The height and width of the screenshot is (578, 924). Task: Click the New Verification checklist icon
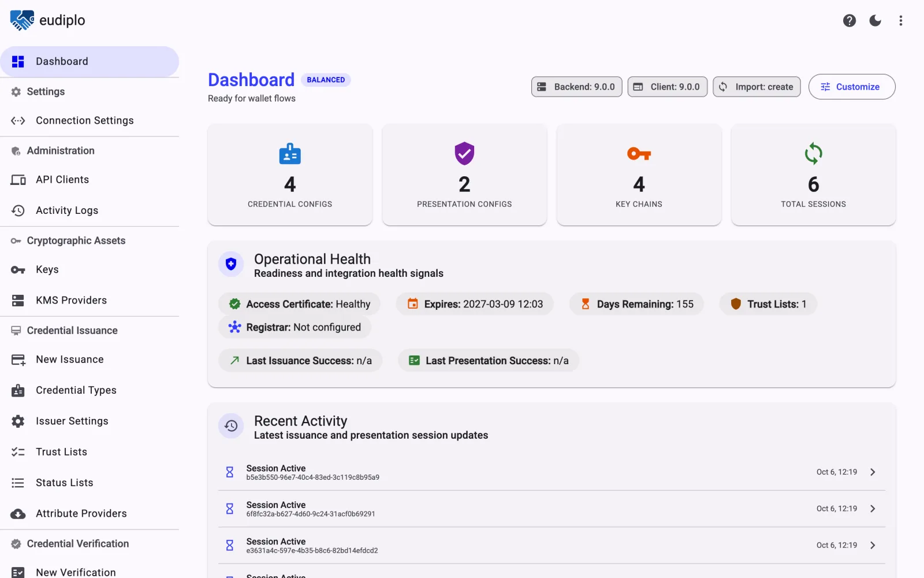tap(18, 572)
